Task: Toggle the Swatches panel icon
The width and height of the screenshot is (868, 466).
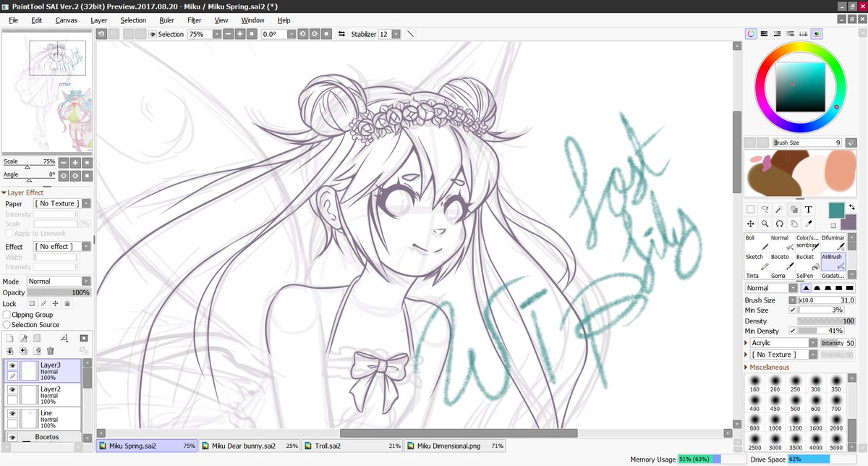Action: point(804,33)
